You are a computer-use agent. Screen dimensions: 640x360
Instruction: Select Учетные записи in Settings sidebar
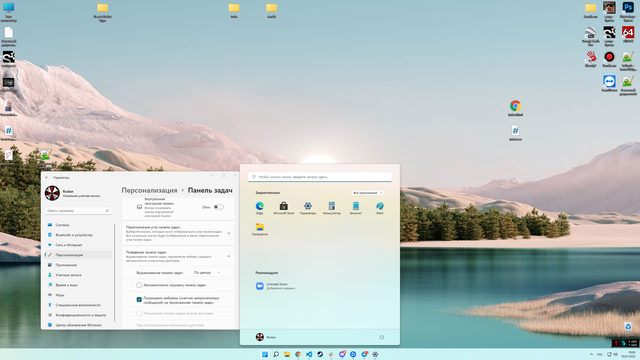[x=78, y=275]
